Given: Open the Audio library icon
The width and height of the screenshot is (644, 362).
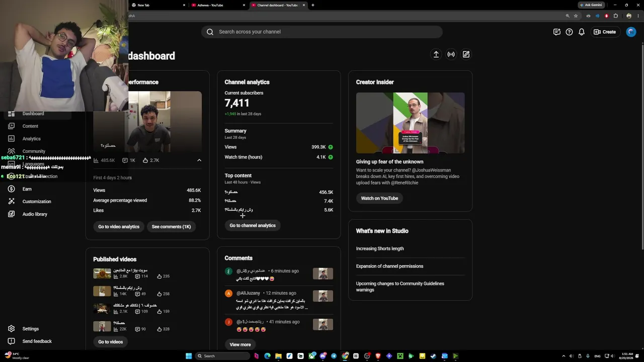Looking at the screenshot, I should click(x=11, y=214).
